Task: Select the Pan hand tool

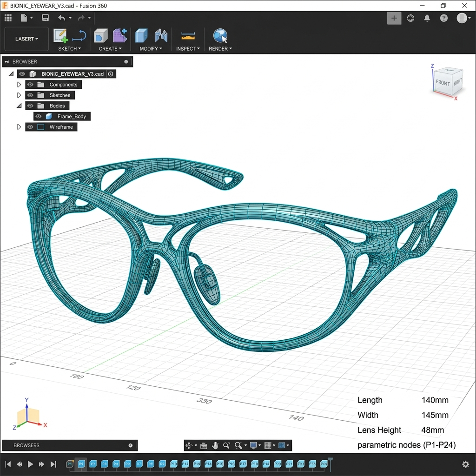Action: (x=215, y=445)
